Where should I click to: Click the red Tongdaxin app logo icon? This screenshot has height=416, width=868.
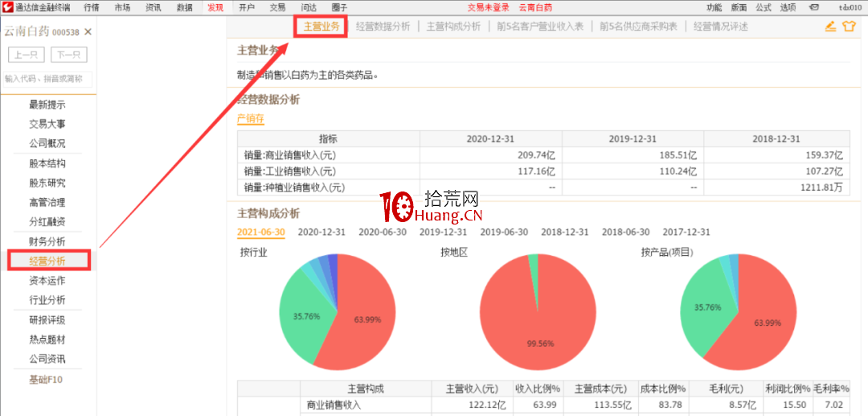click(7, 7)
